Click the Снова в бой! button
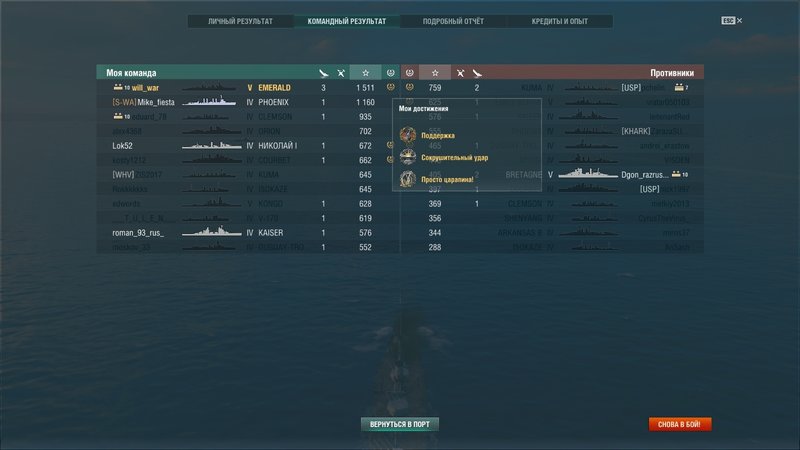The height and width of the screenshot is (450, 800). (x=680, y=424)
